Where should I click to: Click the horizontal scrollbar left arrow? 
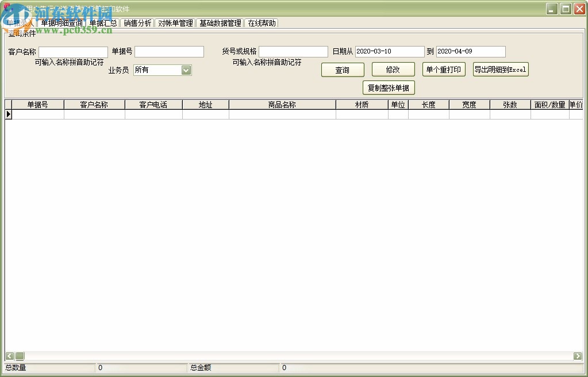point(10,356)
